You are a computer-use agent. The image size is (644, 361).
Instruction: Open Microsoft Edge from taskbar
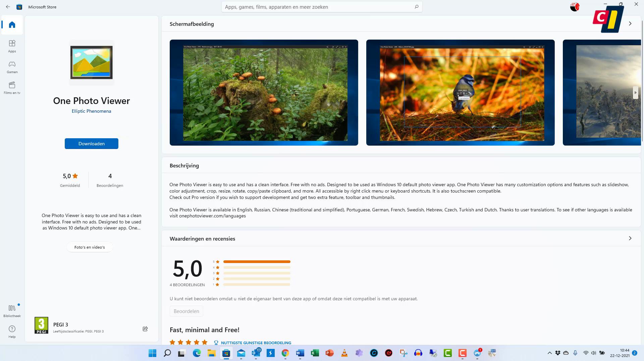(197, 353)
